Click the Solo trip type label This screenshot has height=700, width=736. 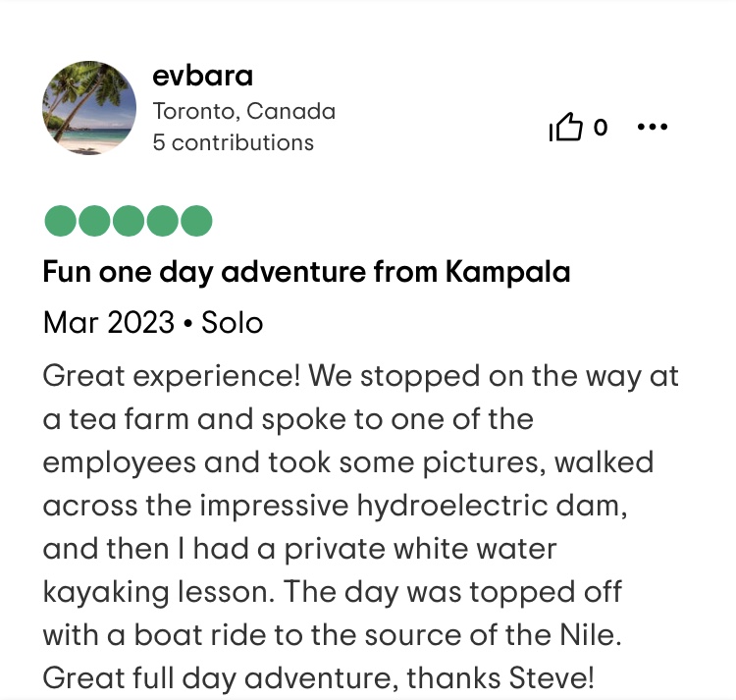tap(233, 322)
